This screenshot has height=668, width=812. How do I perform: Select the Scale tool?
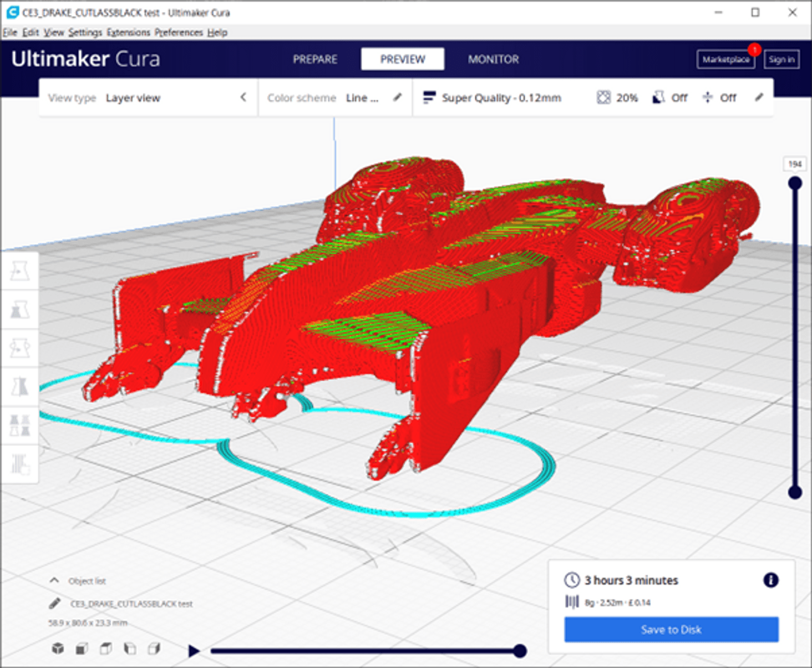tap(20, 309)
